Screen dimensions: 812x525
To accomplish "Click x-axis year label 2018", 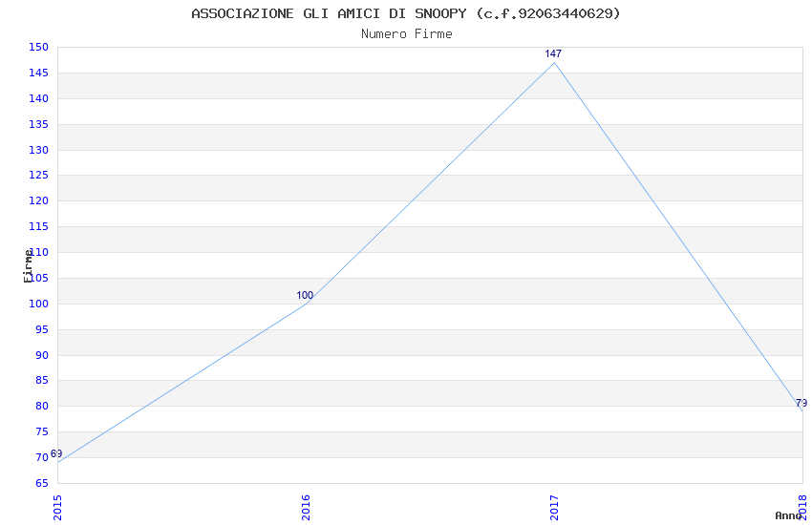I will [x=802, y=508].
